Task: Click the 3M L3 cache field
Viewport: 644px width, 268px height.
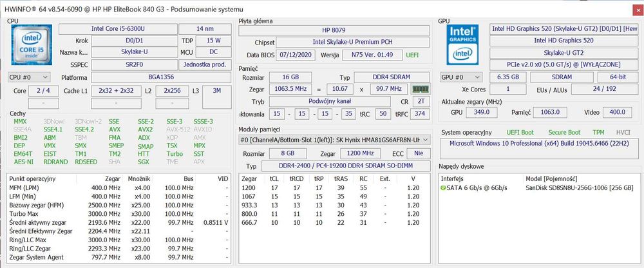Action: 216,97
